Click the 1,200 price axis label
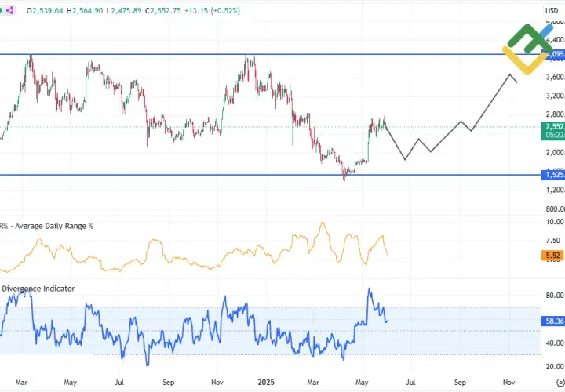The width and height of the screenshot is (565, 392). (556, 190)
